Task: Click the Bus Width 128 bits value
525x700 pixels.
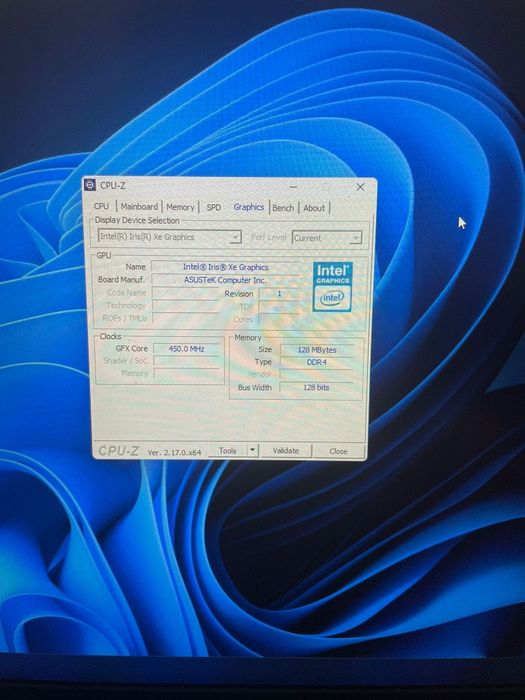Action: click(316, 387)
